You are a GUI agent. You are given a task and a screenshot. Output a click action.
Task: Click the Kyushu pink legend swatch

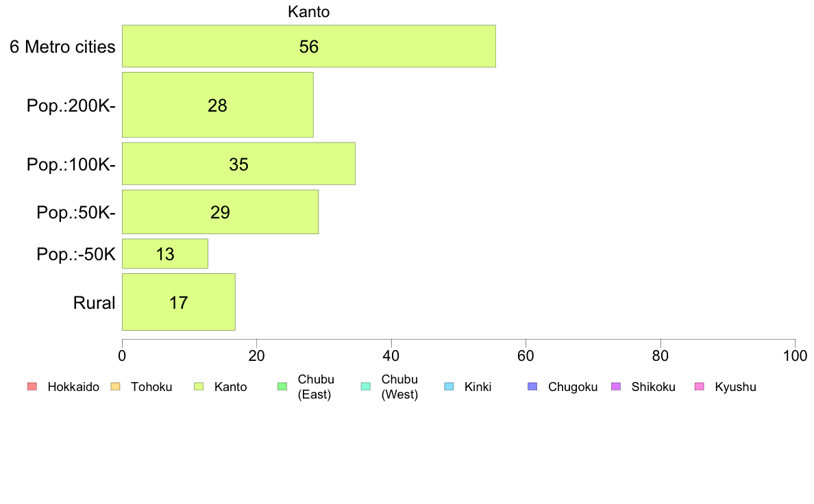700,386
